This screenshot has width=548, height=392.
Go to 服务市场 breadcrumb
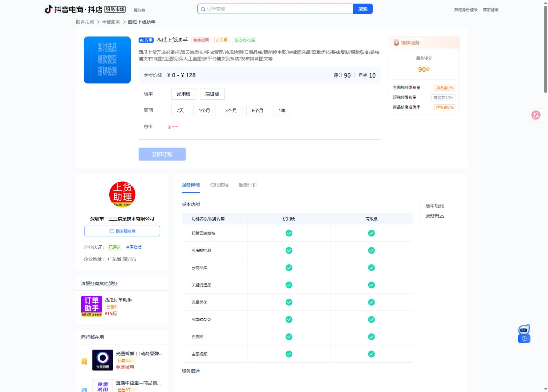tap(85, 22)
